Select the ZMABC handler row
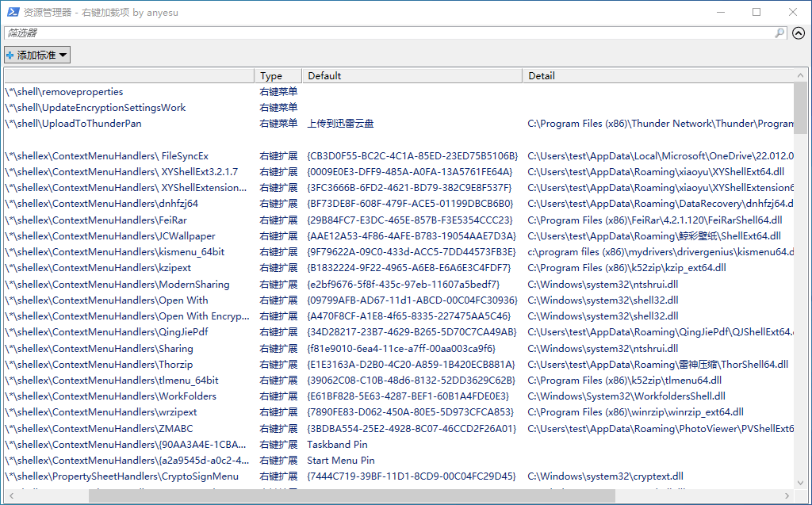 (399, 429)
